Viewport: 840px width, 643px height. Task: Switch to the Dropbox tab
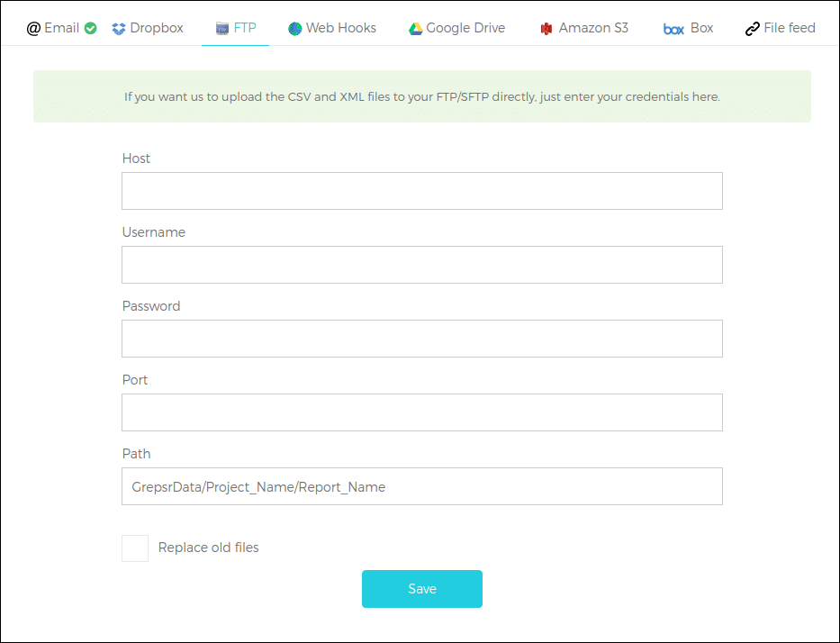pos(148,28)
